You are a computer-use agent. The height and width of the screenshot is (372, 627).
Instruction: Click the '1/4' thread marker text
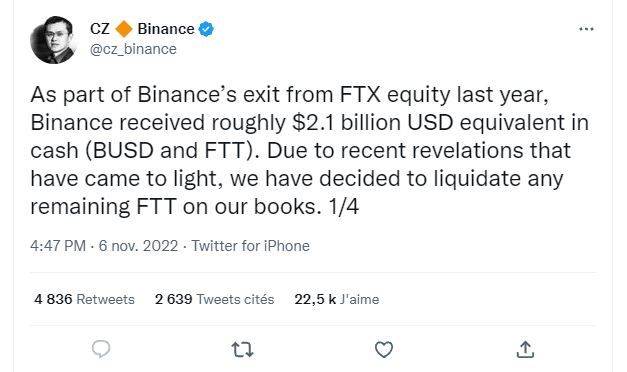pos(343,206)
